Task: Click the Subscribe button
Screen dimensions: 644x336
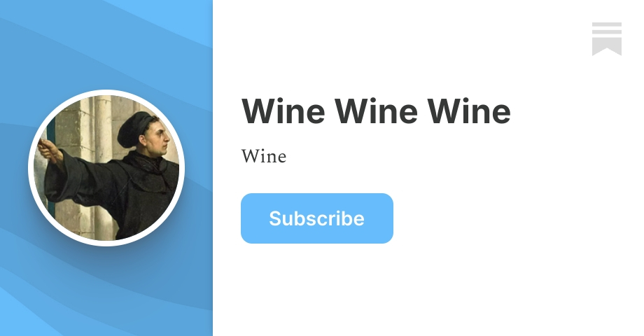Action: point(317,218)
